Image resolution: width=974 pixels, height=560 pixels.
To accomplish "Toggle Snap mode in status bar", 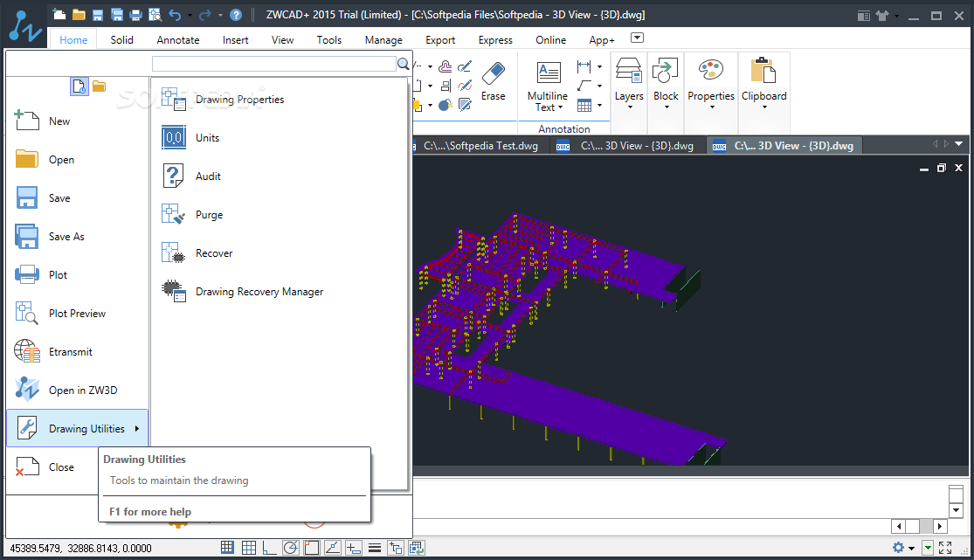I will coord(227,548).
